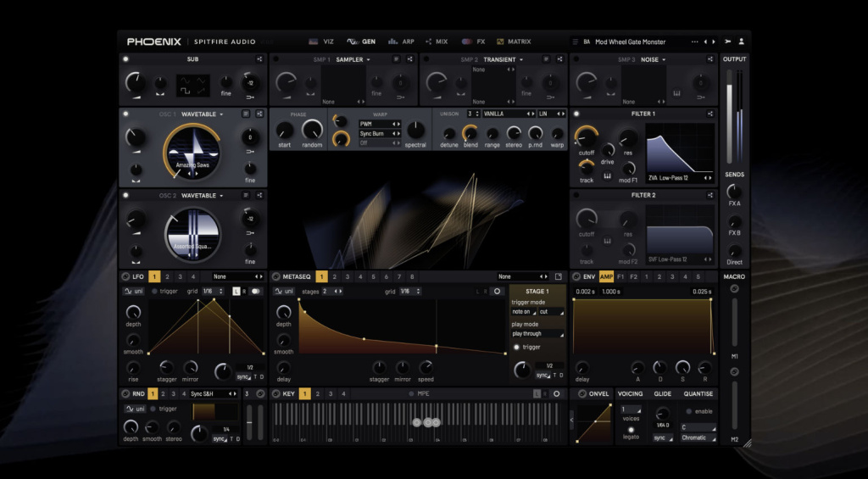Click the LFO uni polarity button
Image resolution: width=868 pixels, height=479 pixels.
click(x=133, y=292)
